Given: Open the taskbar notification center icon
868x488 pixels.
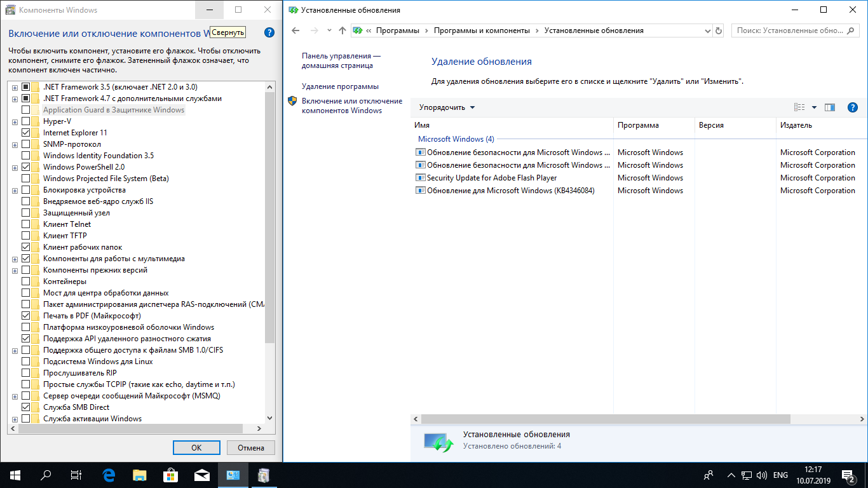Looking at the screenshot, I should pos(848,475).
